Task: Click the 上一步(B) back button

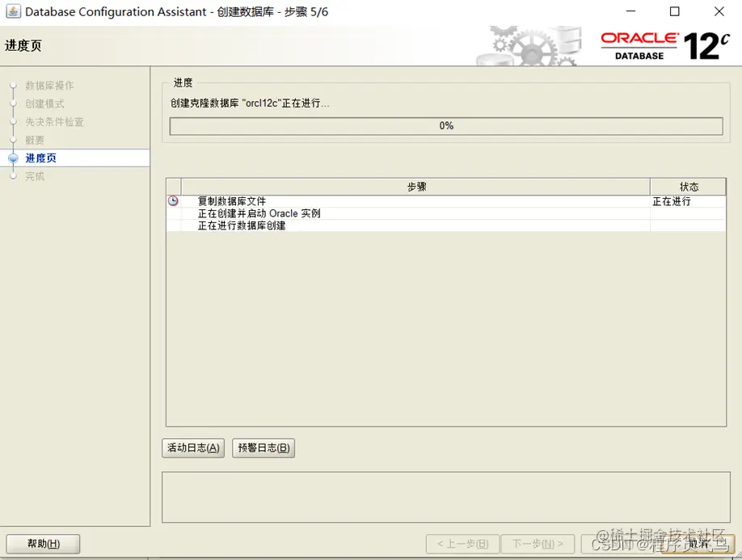Action: 463,544
